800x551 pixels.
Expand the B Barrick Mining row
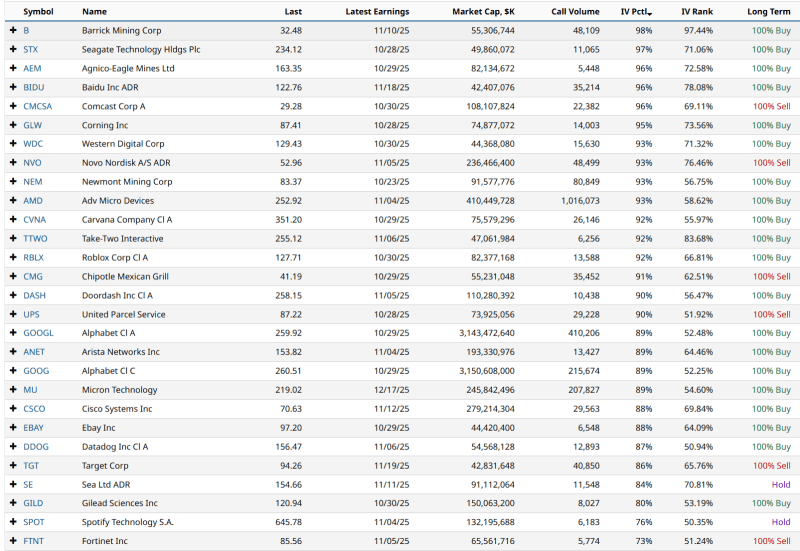point(13,31)
